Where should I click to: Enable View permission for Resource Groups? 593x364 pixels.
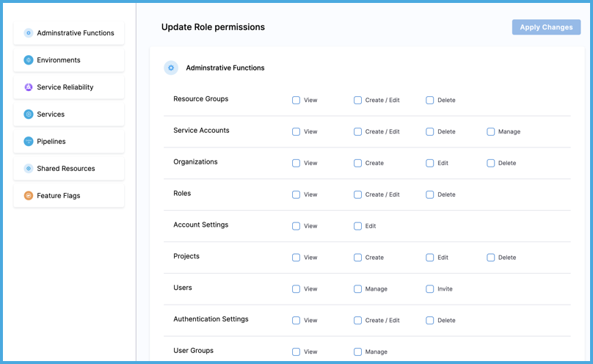[296, 101]
